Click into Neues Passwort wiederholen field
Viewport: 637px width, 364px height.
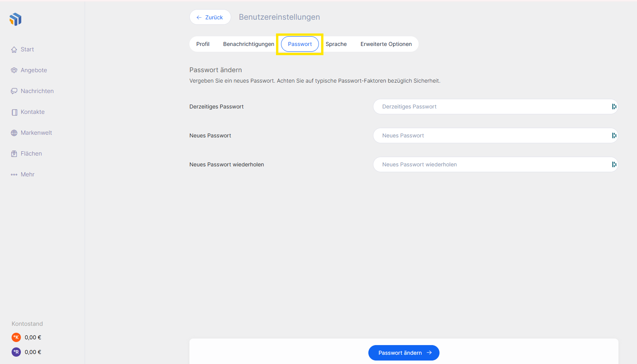[491, 164]
